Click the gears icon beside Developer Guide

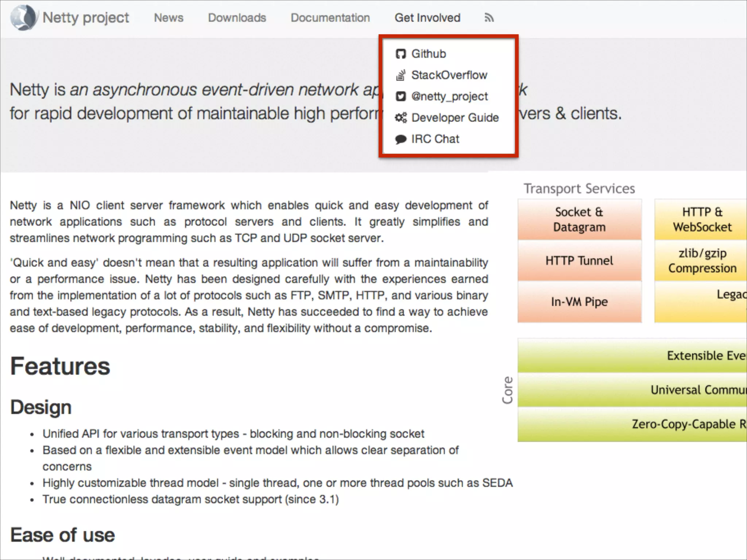click(400, 118)
